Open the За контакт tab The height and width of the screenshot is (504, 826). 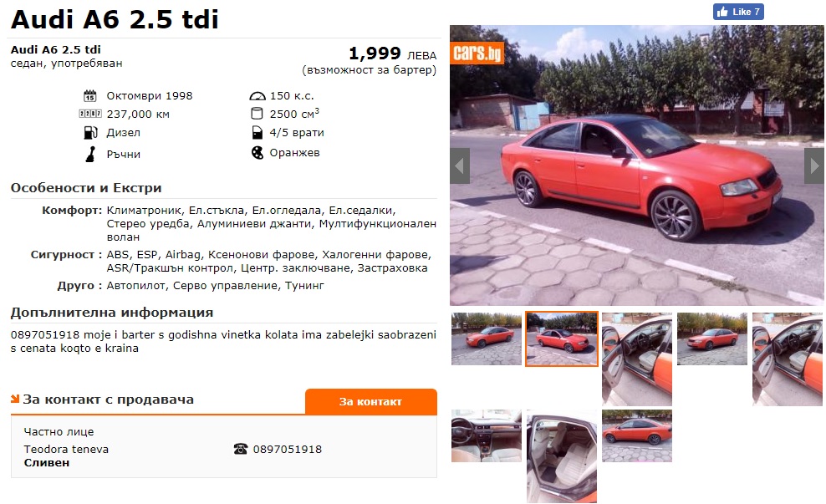coord(371,402)
